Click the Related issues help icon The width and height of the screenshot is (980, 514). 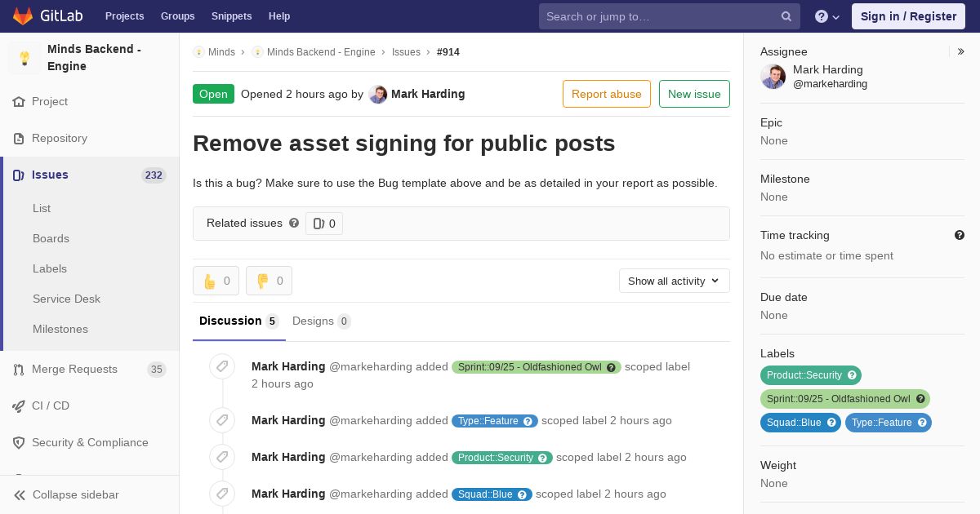(294, 223)
